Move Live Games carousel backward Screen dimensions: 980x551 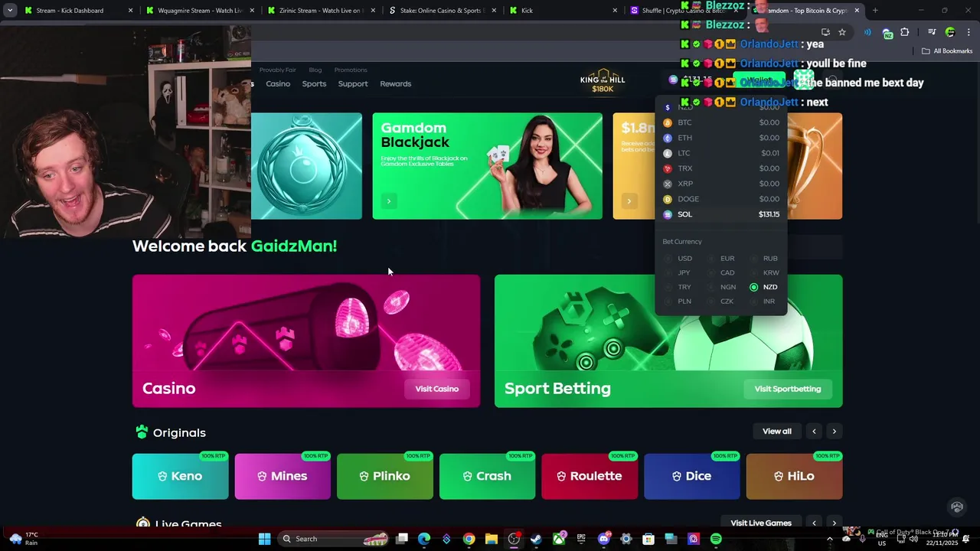coord(814,523)
